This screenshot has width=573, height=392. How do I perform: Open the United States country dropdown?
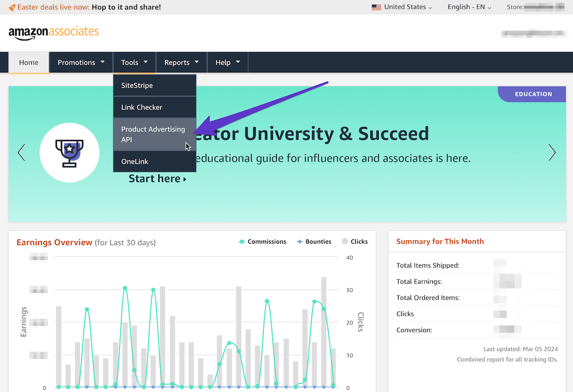[402, 7]
